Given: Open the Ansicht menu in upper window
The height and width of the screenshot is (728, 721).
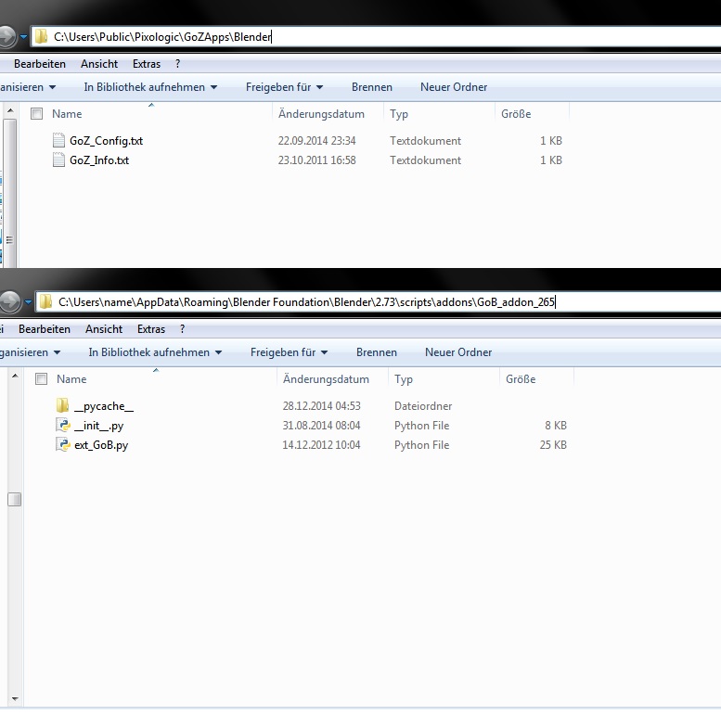Looking at the screenshot, I should coord(99,64).
